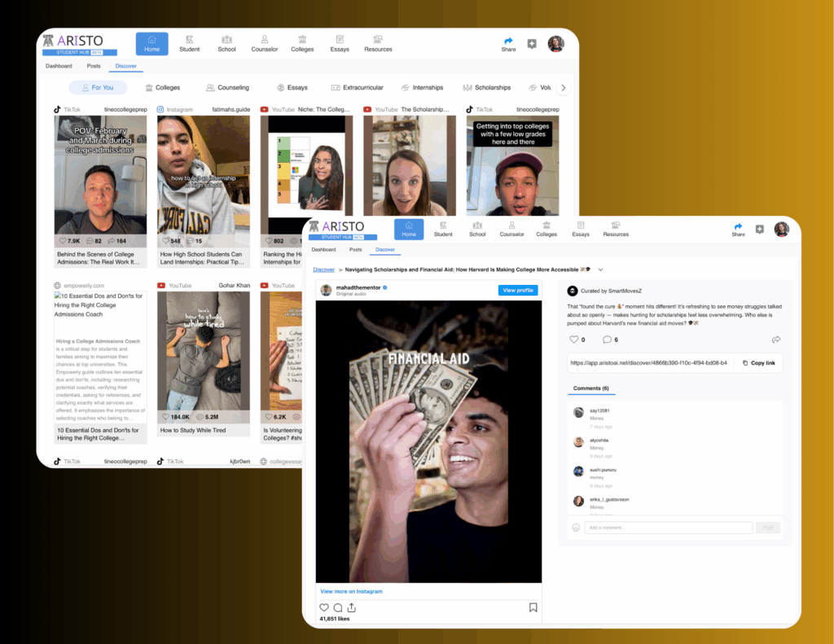
Task: Select the Comments (6) tab
Action: click(591, 388)
